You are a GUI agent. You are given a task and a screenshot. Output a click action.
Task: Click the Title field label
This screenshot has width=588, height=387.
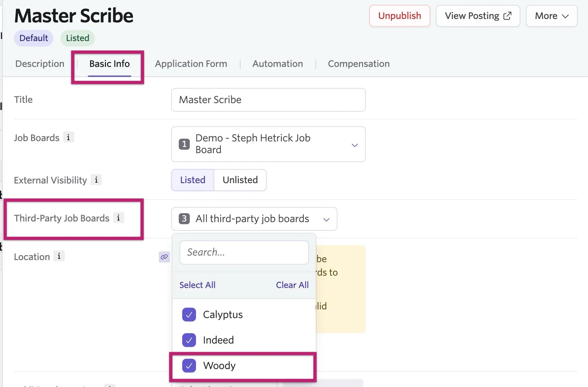tap(23, 100)
